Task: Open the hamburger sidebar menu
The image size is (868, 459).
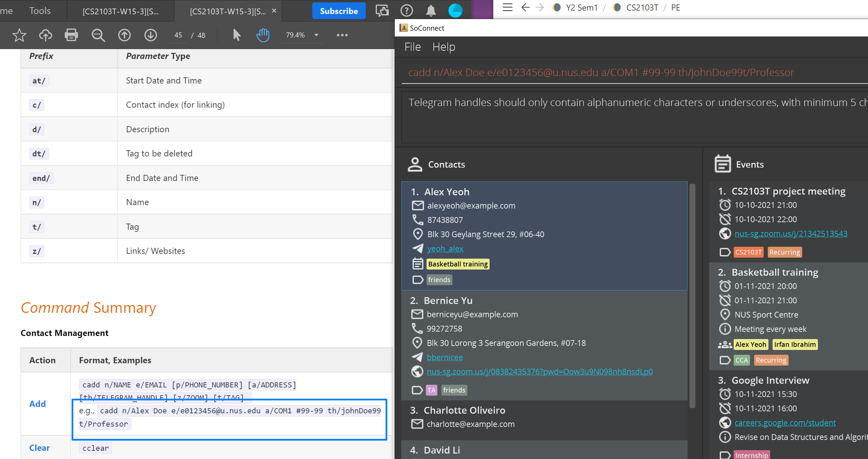Action: point(507,7)
